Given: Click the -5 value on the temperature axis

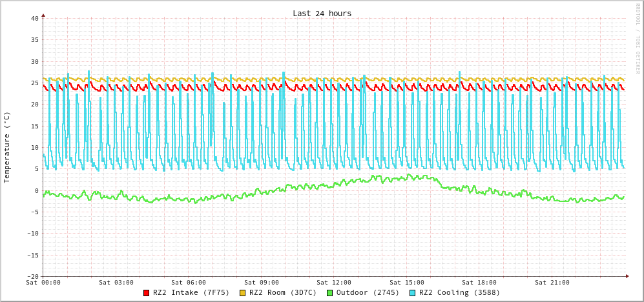Looking at the screenshot, I should click(34, 212).
